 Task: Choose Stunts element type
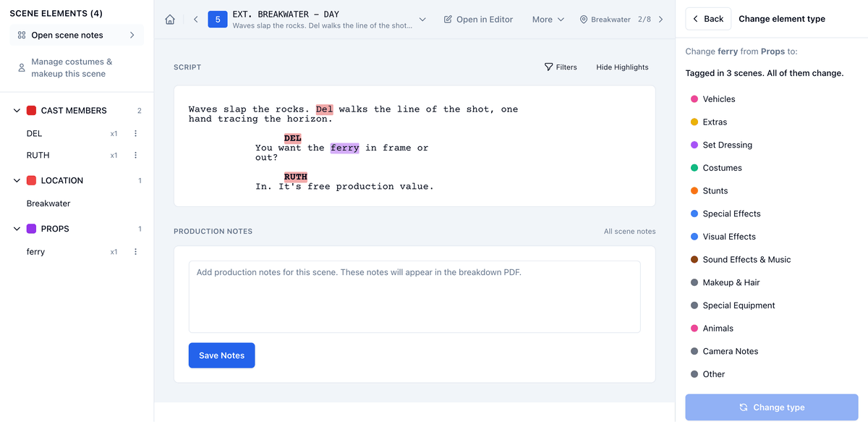(x=715, y=191)
